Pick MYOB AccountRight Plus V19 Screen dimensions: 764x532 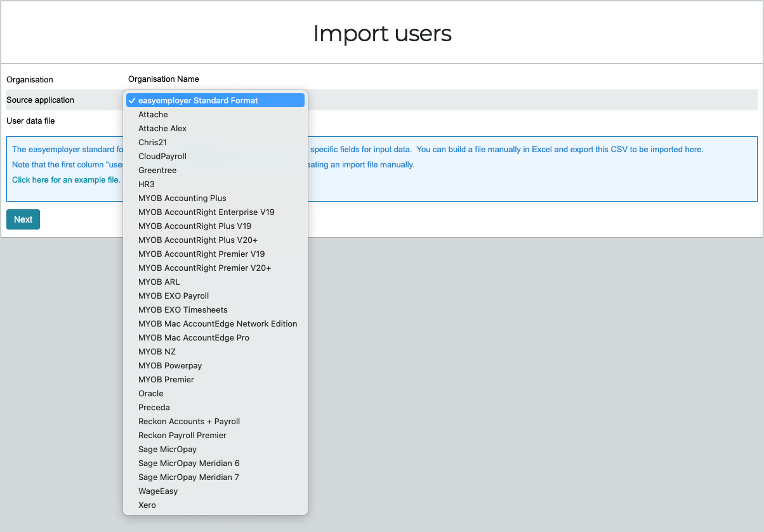pyautogui.click(x=215, y=226)
